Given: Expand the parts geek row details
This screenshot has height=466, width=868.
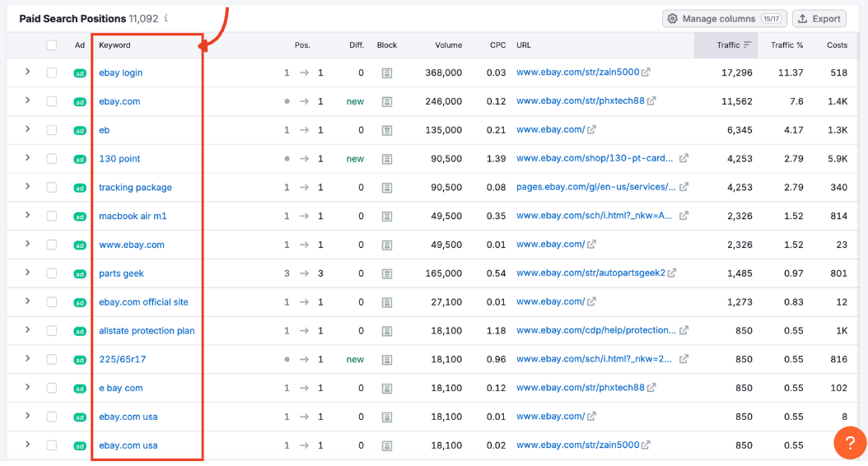Looking at the screenshot, I should [27, 273].
